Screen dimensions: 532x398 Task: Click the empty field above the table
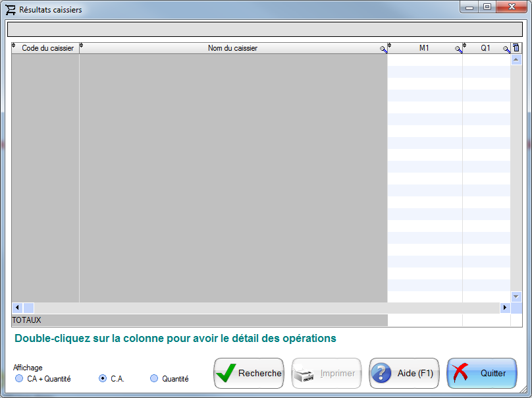coord(264,30)
